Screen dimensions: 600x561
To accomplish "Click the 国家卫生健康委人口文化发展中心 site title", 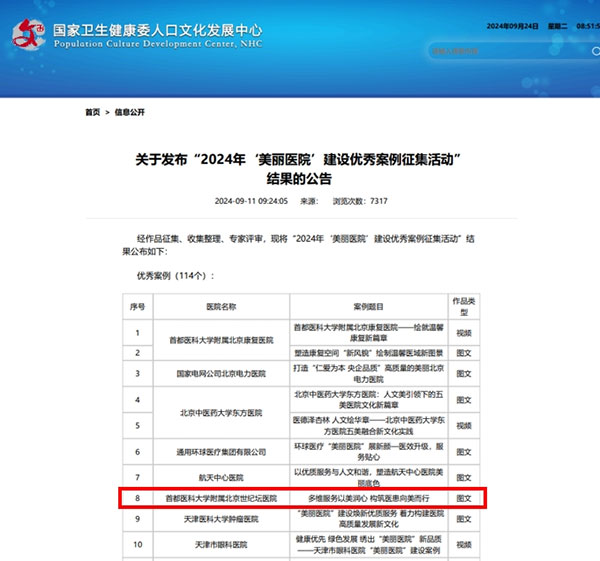I will (158, 30).
